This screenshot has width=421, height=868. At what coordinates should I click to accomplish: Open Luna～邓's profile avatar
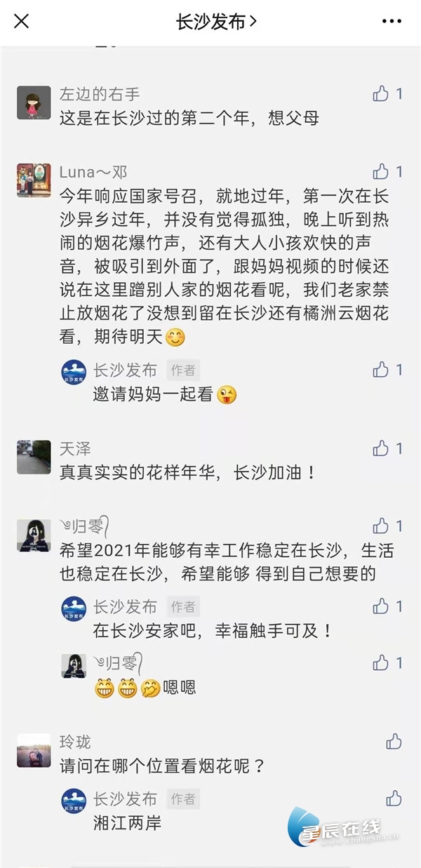[34, 181]
